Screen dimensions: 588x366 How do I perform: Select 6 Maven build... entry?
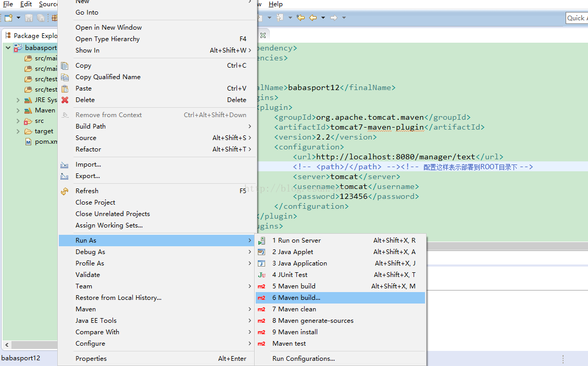(x=341, y=298)
